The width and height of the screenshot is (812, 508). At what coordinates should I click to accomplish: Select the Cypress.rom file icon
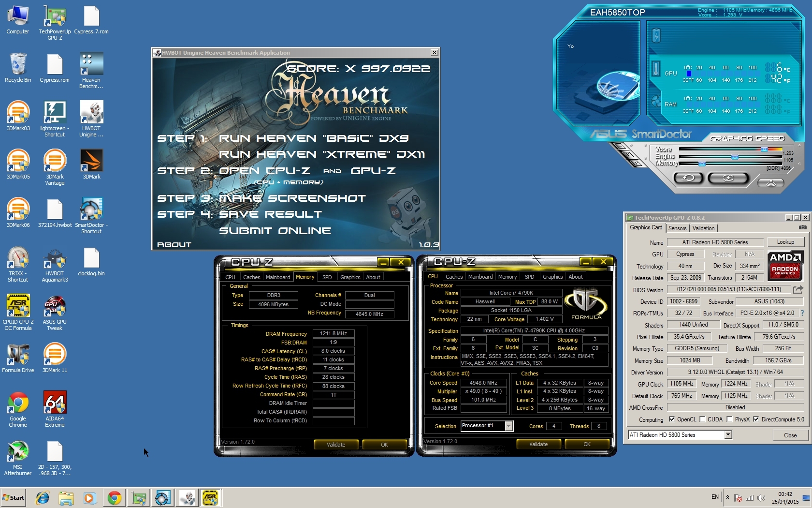click(x=55, y=68)
